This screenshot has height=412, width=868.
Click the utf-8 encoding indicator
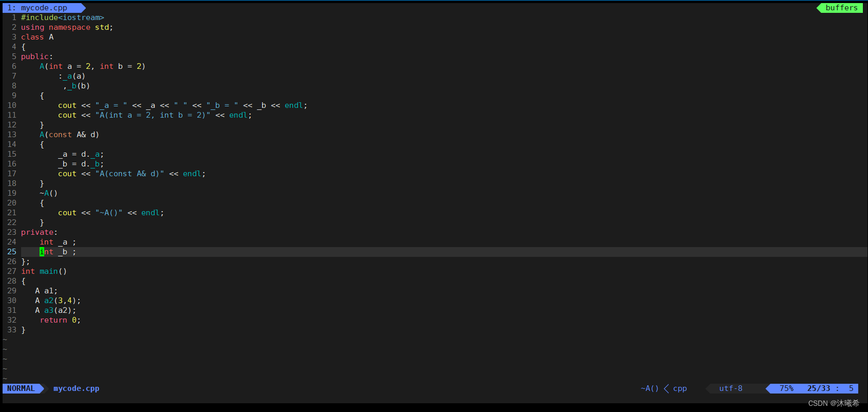731,388
